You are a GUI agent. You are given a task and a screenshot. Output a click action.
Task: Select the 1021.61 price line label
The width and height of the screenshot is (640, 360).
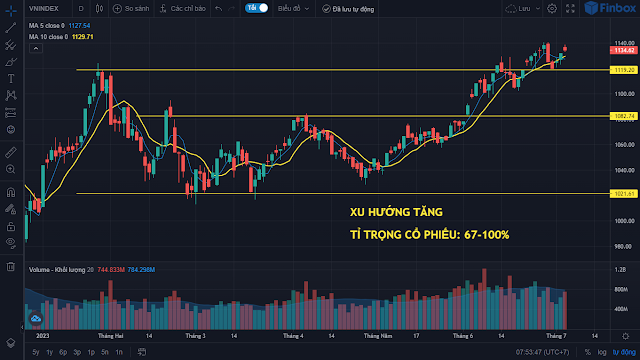[x=624, y=194]
